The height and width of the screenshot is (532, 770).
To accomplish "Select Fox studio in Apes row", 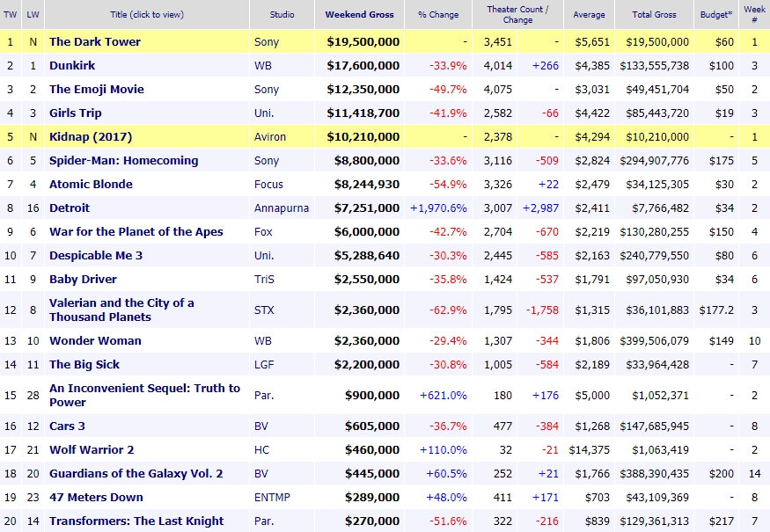I will pos(263,231).
